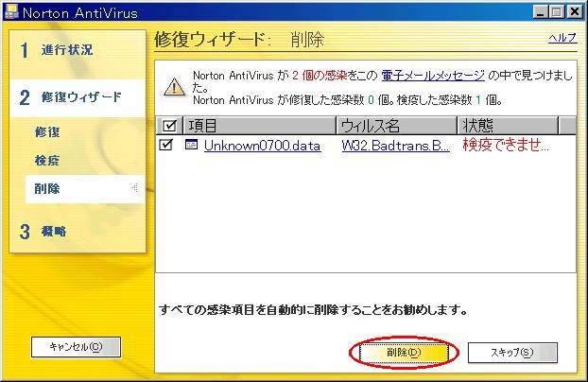Open the Unknown0700.data item link
Screen dimensions: 588x382
[x=262, y=146]
